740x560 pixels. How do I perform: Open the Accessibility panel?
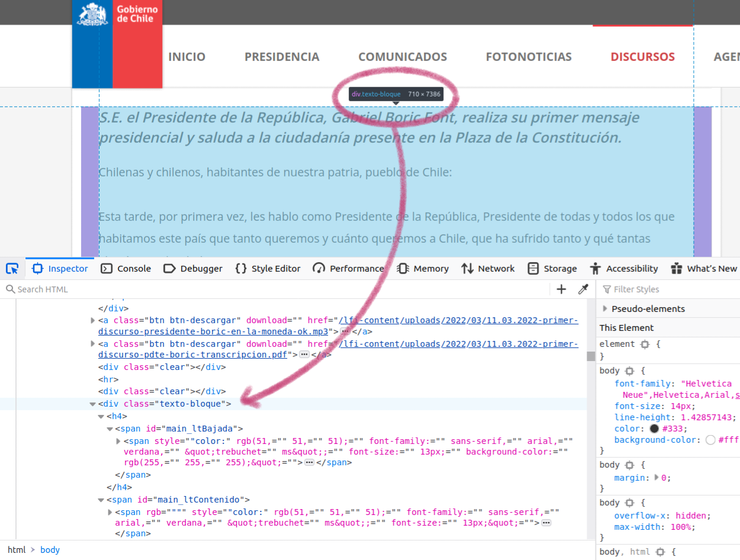tap(624, 269)
